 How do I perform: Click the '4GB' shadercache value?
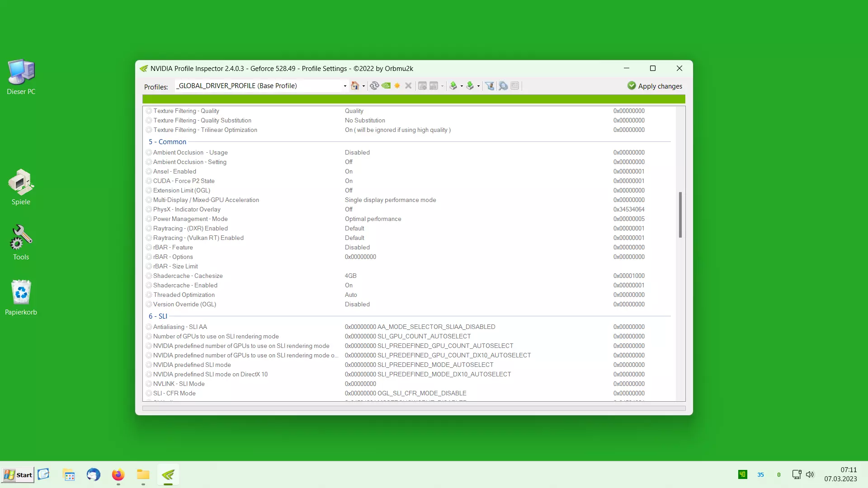pos(351,276)
